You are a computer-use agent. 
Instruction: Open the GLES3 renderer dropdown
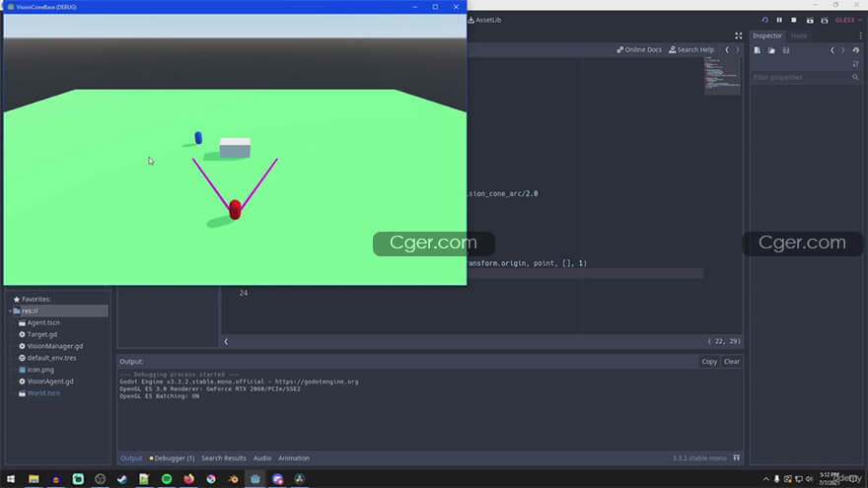tap(847, 20)
